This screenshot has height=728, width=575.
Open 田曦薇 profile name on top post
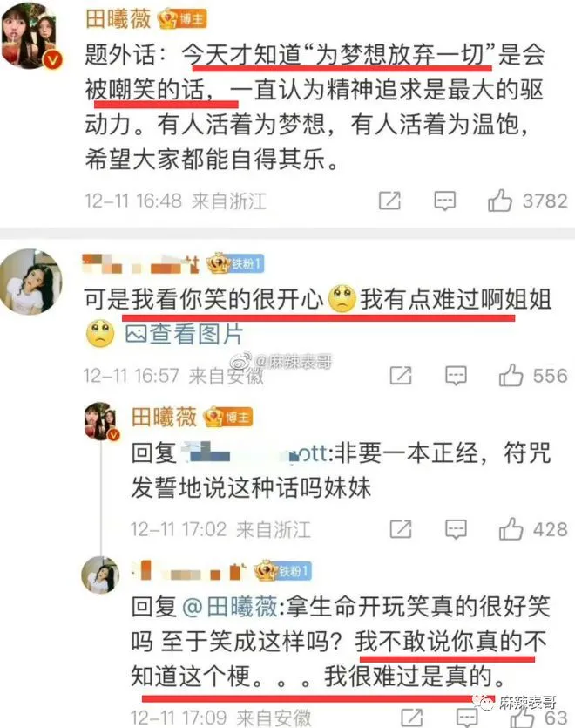click(x=118, y=19)
